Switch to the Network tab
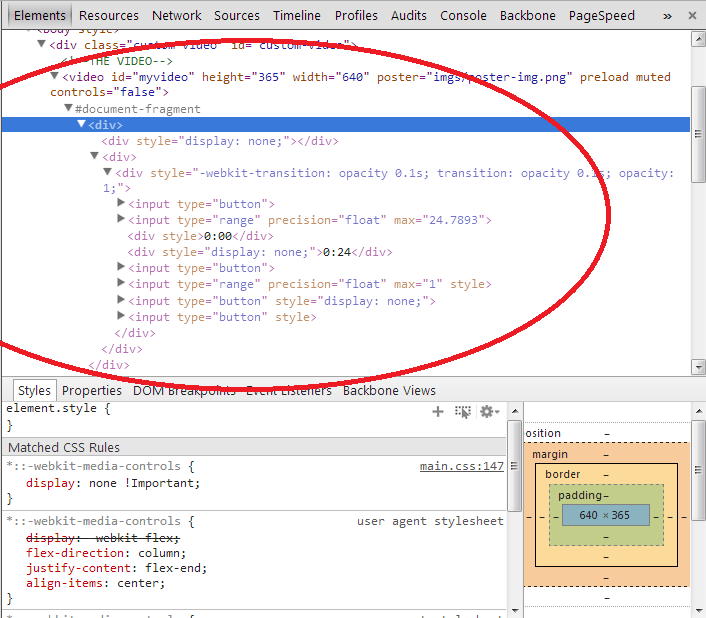The height and width of the screenshot is (618, 706). tap(176, 15)
